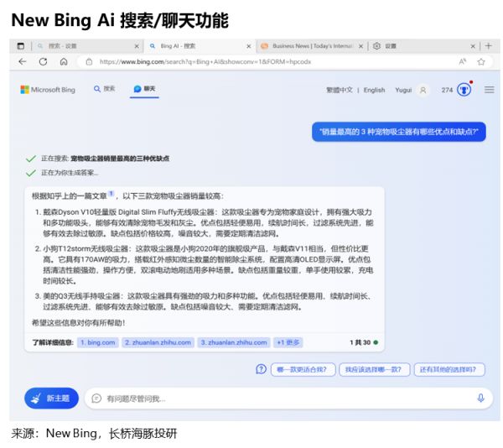
Task: Add page to favorites with star icon
Action: (x=481, y=61)
